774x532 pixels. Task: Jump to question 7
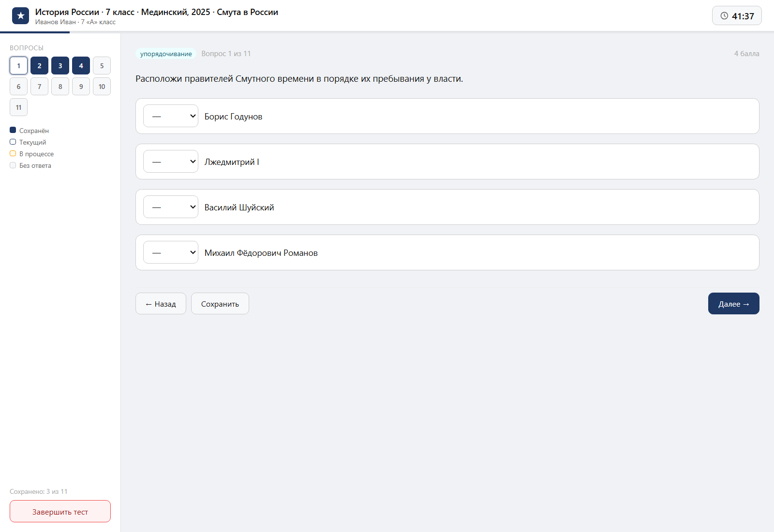39,87
